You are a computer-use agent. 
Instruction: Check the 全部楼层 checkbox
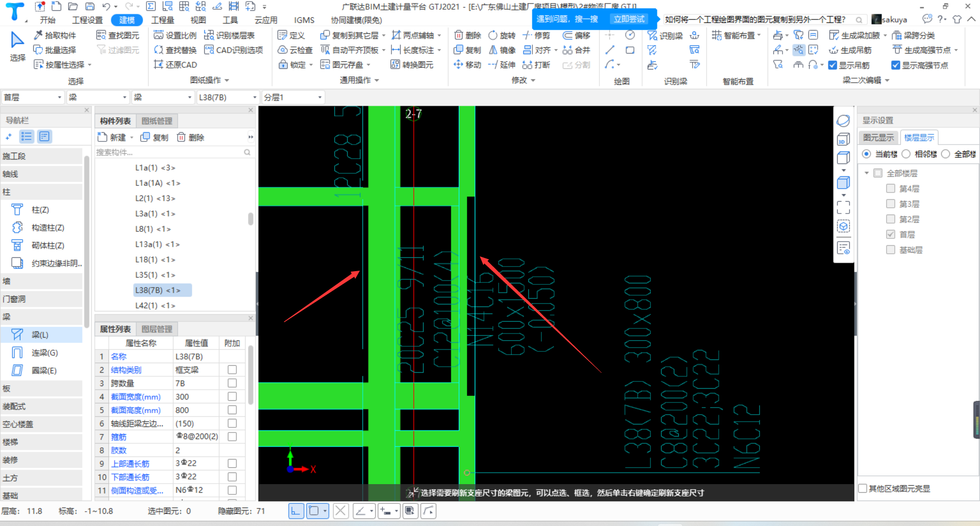pyautogui.click(x=878, y=173)
